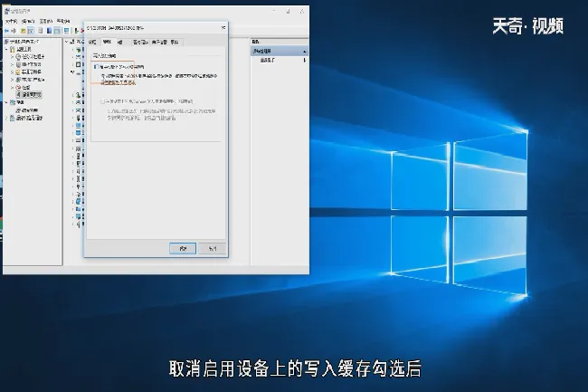Select Disk Management in the left tree

29,110
